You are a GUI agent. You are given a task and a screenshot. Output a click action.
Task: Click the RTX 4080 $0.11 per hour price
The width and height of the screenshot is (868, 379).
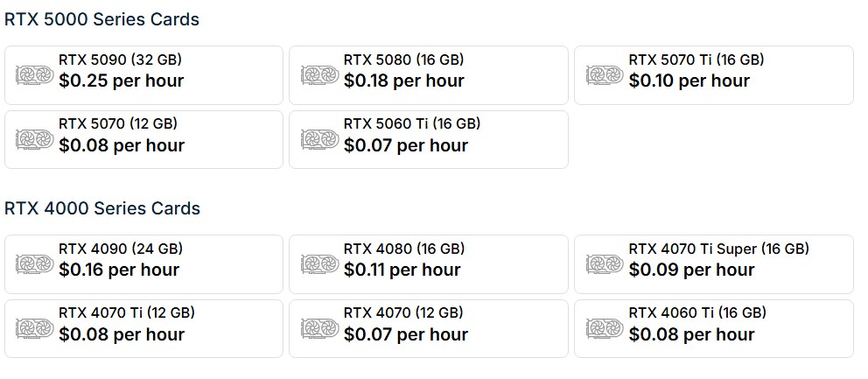[x=402, y=270]
